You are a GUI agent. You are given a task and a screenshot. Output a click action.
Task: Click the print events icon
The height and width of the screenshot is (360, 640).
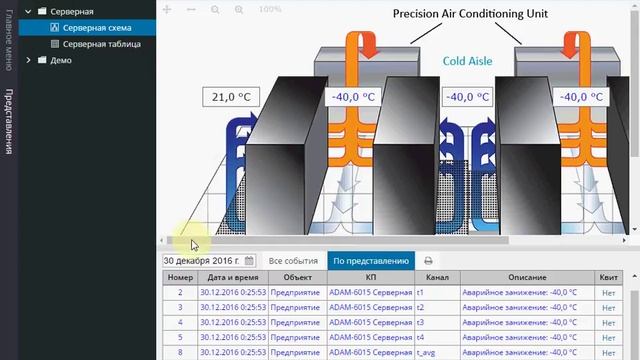coord(428,261)
